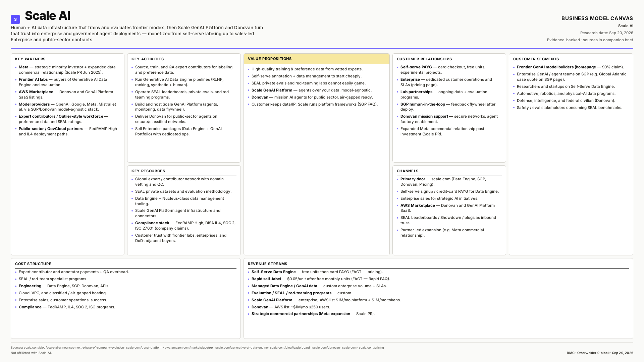Select the scale.com/pricing source text

tap(371, 348)
